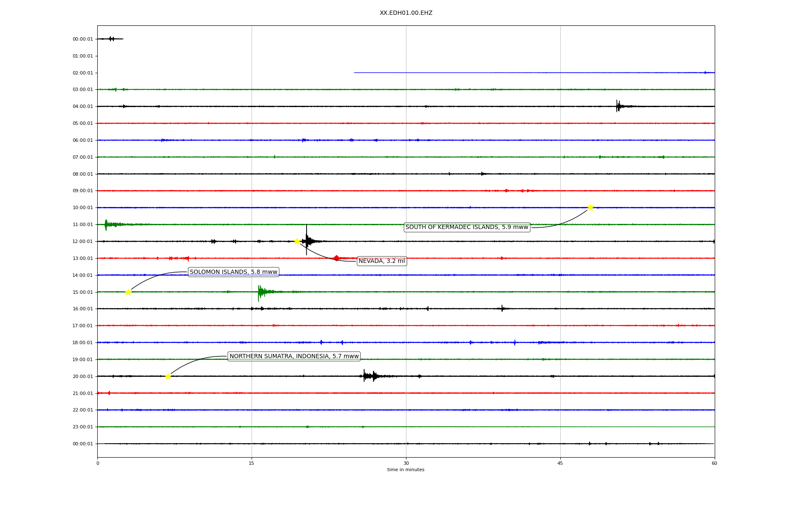Click the 'time in minutes' axis label
This screenshot has width=812, height=508.
(x=406, y=469)
